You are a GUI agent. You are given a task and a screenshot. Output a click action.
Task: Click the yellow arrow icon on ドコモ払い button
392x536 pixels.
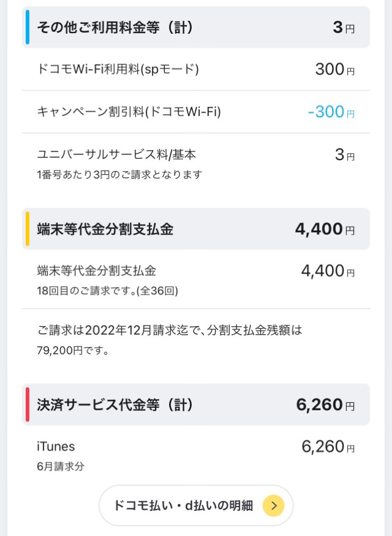(273, 505)
